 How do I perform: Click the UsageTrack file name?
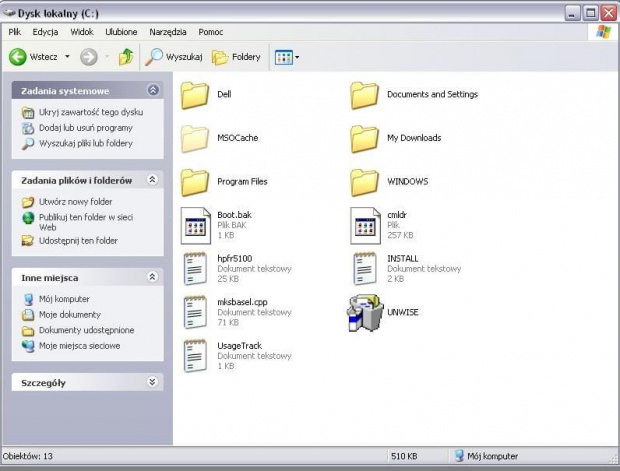point(240,346)
